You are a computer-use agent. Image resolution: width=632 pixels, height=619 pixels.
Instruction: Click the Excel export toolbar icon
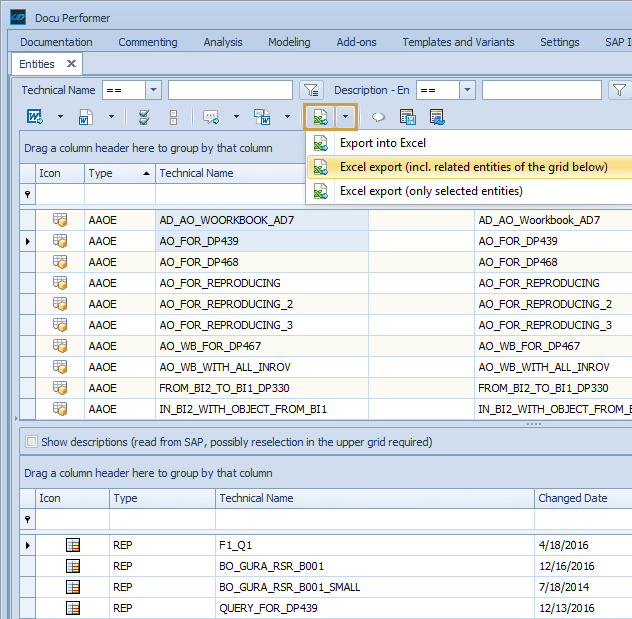[x=320, y=117]
